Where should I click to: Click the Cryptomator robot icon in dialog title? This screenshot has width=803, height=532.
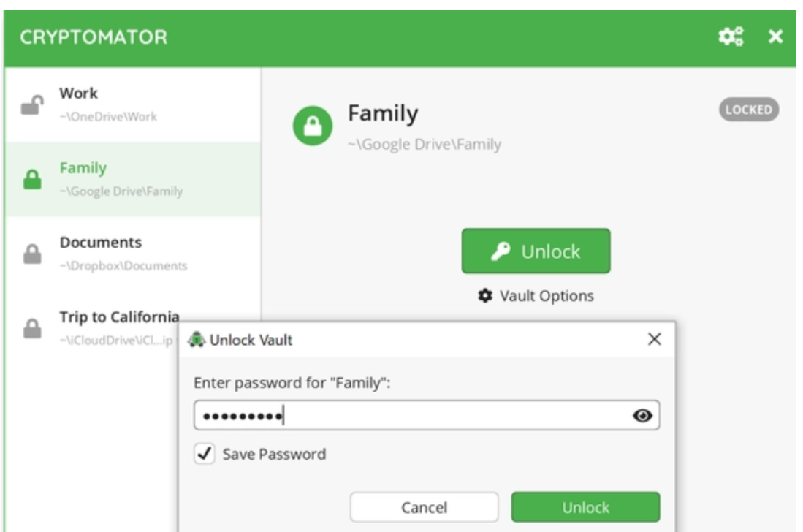[196, 340]
